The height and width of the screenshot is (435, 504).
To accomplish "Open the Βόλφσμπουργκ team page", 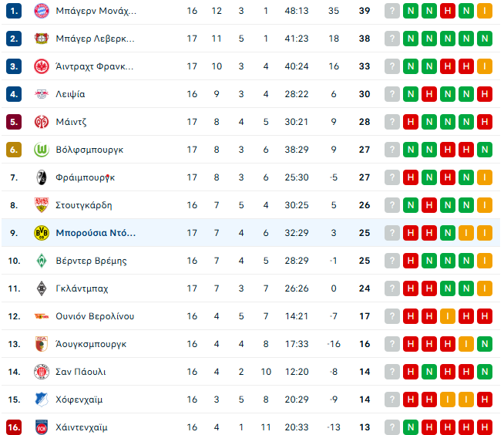I will coord(89,150).
